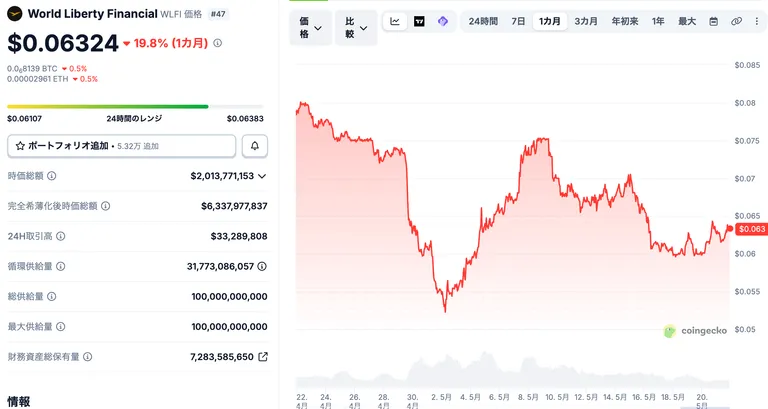
Task: Click the $0.063 current price marker
Action: (751, 229)
